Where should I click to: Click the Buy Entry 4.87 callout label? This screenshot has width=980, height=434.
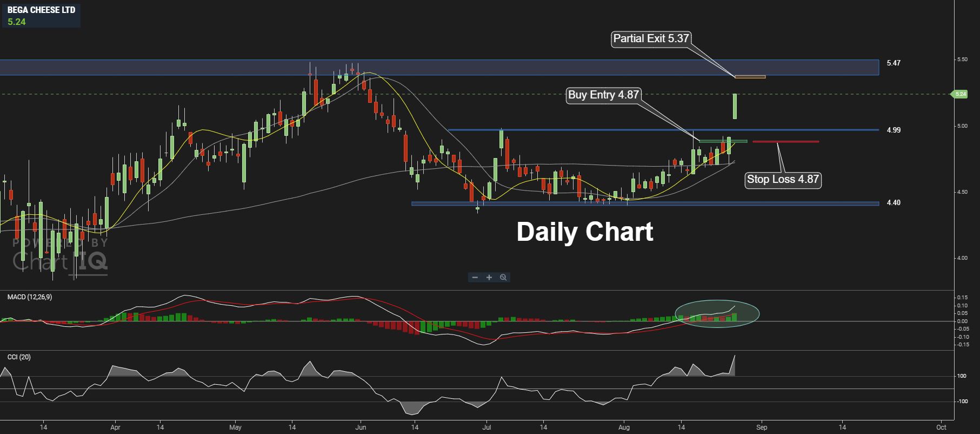pyautogui.click(x=603, y=95)
